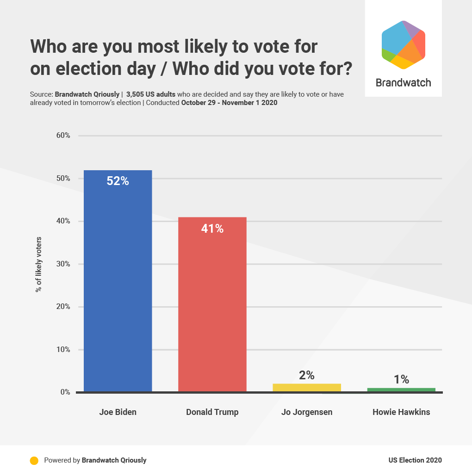472x476 pixels.
Task: Click the US Election 2020 footer text
Action: (x=415, y=460)
